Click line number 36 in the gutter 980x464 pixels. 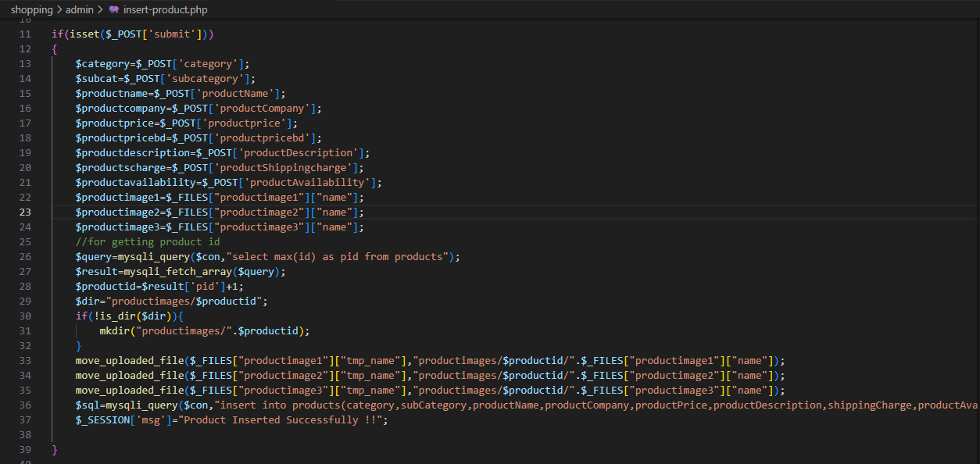[x=25, y=405]
